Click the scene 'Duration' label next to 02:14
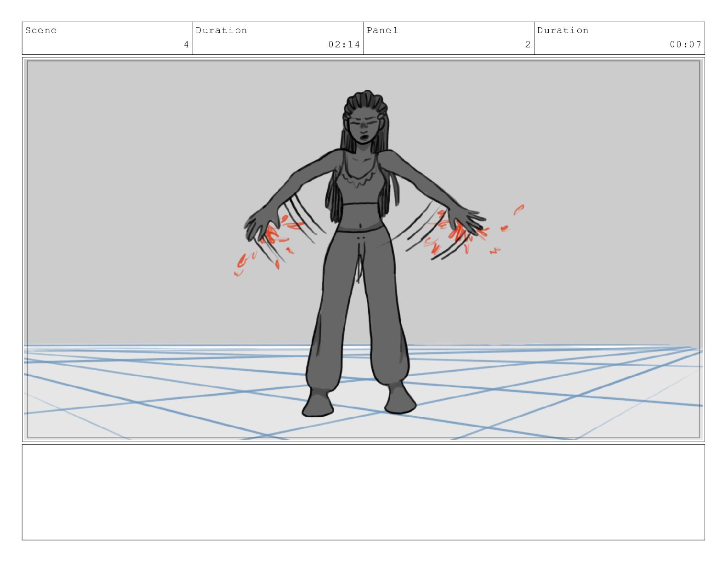Screen dimensions: 728x563 221,30
